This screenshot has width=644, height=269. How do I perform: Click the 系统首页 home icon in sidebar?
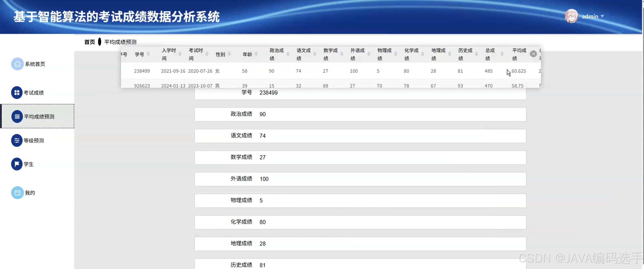point(17,64)
